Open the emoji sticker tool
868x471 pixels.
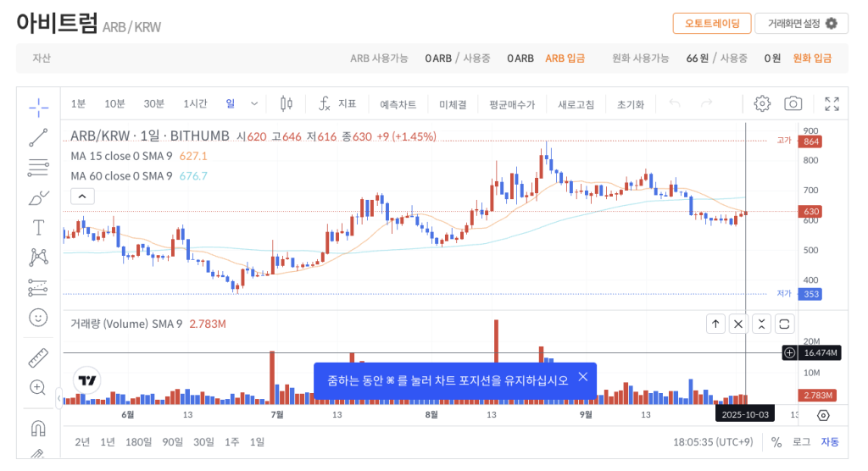click(x=38, y=318)
